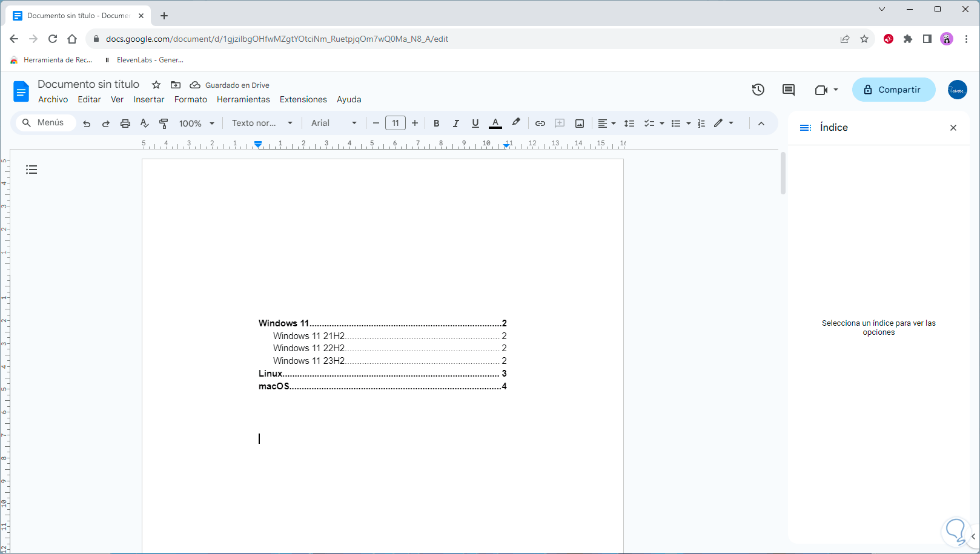The image size is (980, 554).
Task: Go to the macOS index entry
Action: (x=383, y=386)
